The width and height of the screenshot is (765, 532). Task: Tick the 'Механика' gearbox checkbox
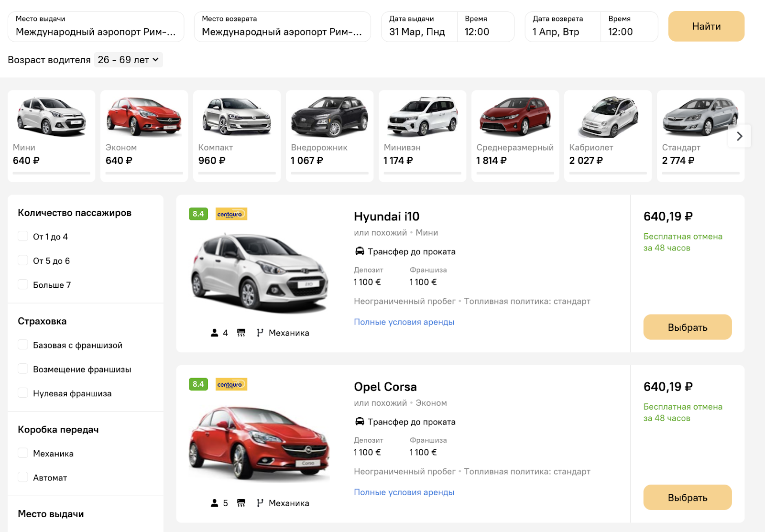click(x=23, y=453)
